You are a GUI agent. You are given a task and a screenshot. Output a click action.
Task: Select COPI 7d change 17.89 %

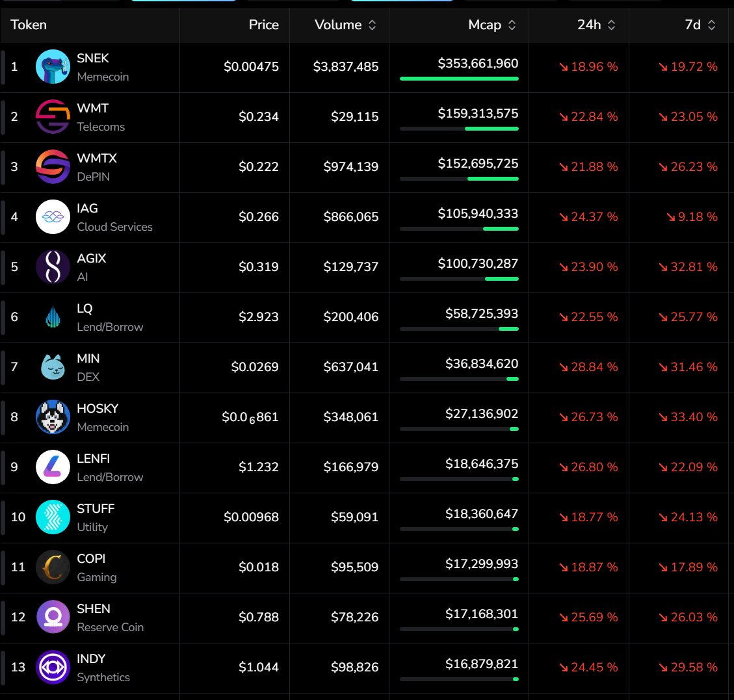click(688, 567)
